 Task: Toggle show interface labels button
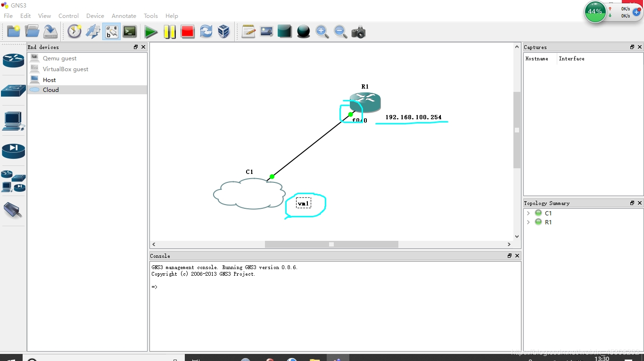coord(112,32)
